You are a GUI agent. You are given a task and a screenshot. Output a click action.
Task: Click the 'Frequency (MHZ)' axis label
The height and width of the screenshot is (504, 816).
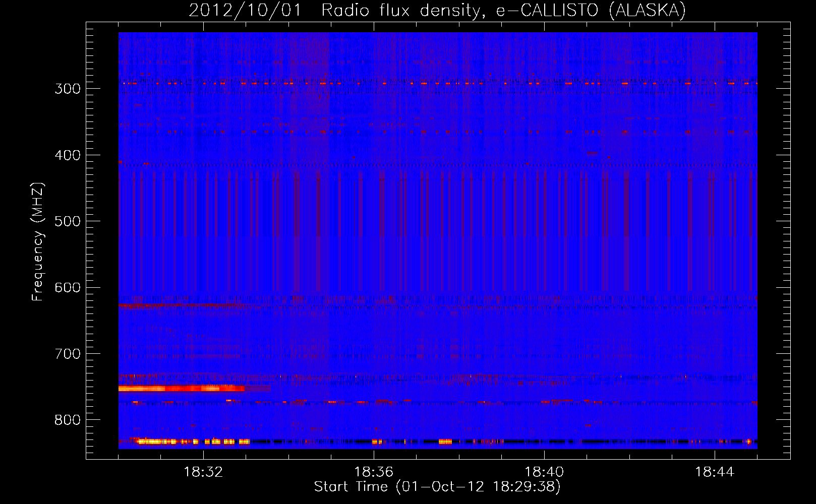[x=38, y=241]
